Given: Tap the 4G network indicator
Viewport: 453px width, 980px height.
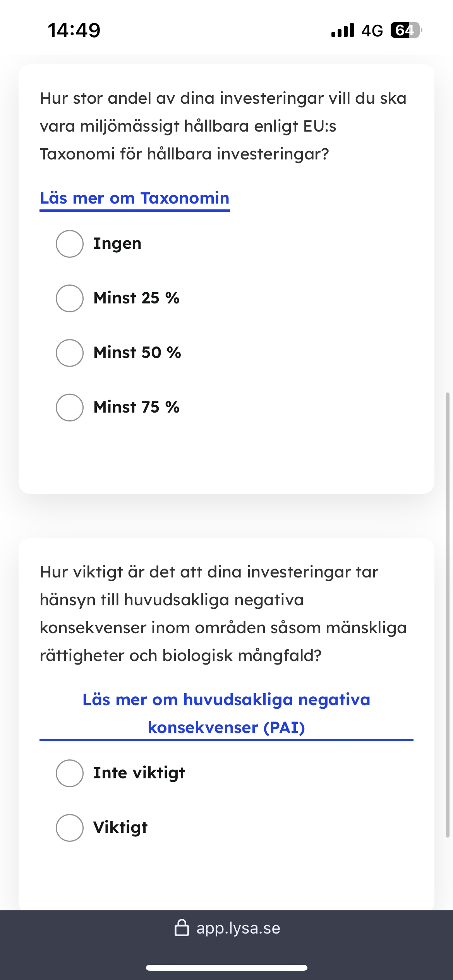Looking at the screenshot, I should tap(372, 31).
